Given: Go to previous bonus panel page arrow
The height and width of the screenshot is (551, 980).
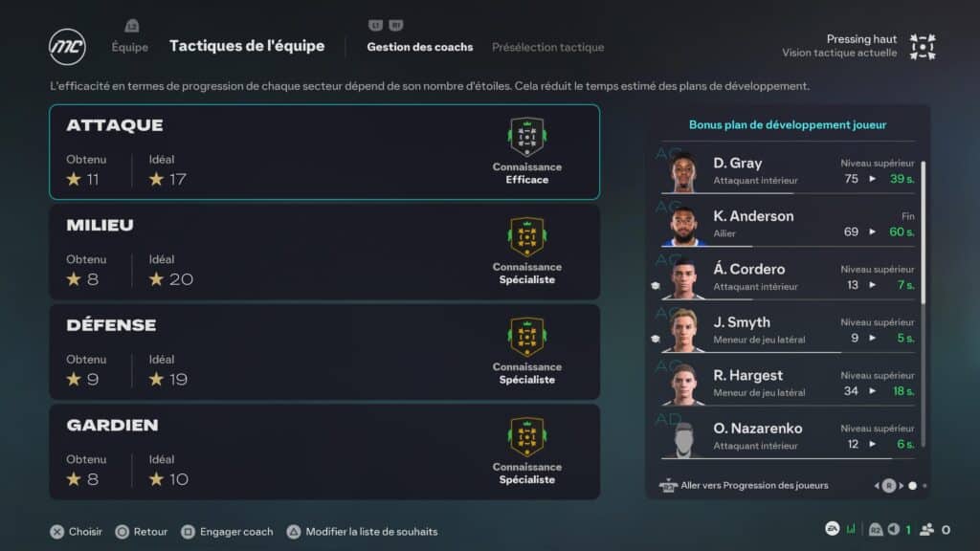Looking at the screenshot, I should pyautogui.click(x=877, y=486).
